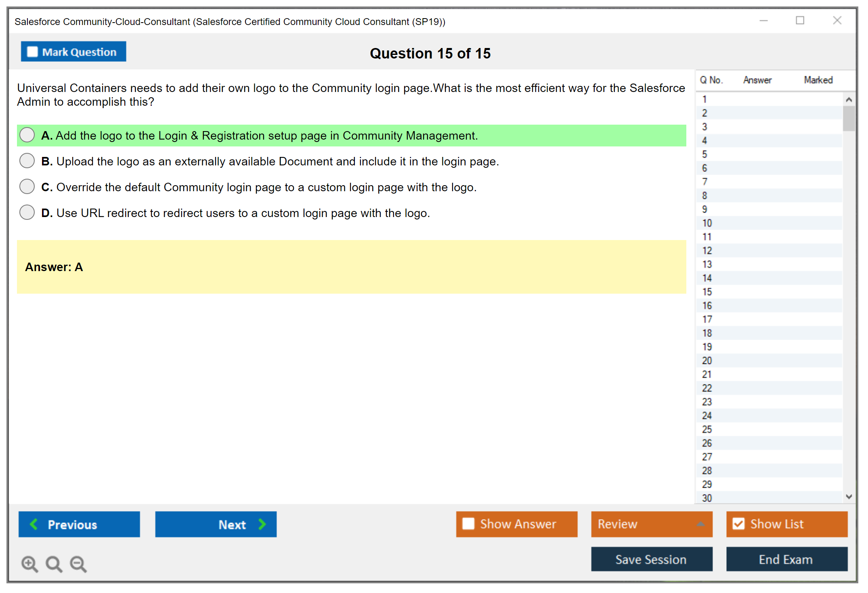This screenshot has height=593, width=868.
Task: Maximize the exam window
Action: (800, 21)
